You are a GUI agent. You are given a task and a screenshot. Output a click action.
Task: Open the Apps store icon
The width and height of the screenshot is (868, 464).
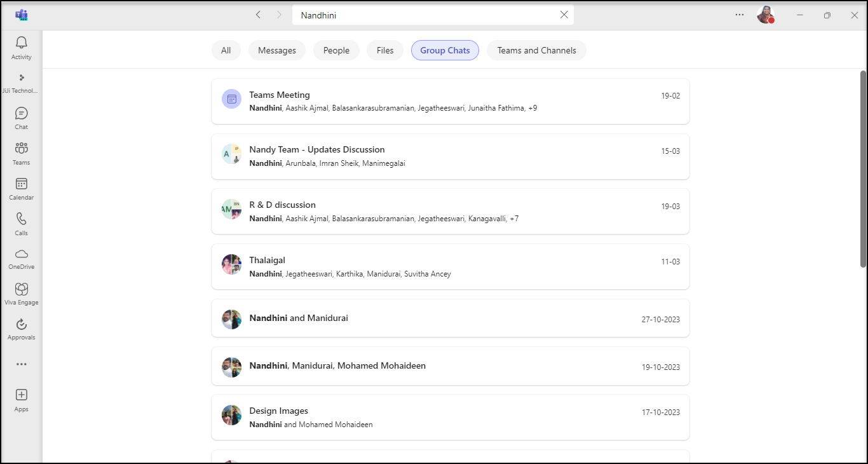[21, 395]
